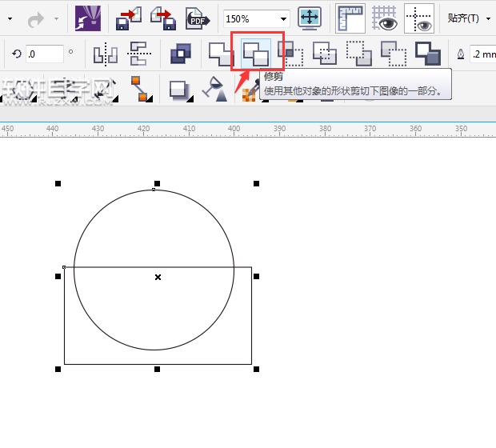Create a boundary around selected objects
The width and height of the screenshot is (496, 448).
pyautogui.click(x=428, y=54)
